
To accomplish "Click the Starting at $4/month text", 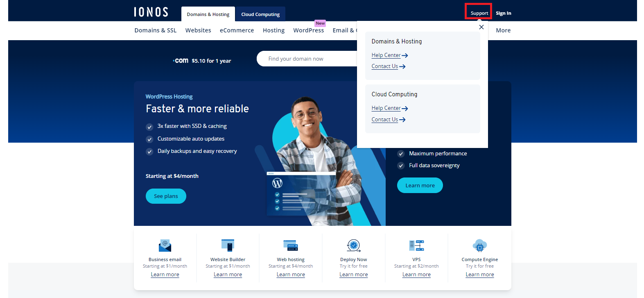I will point(172,176).
